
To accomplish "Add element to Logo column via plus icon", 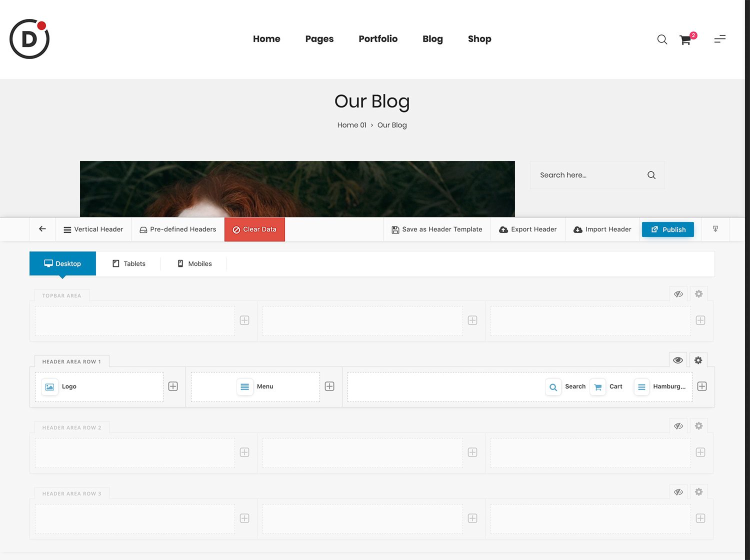I will click(x=173, y=386).
